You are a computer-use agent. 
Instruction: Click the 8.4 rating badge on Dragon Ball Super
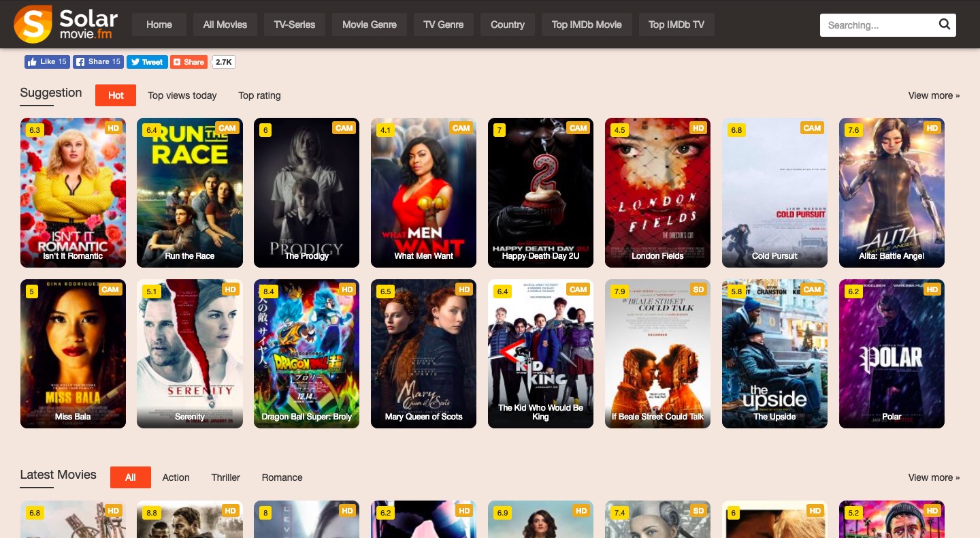coord(268,291)
